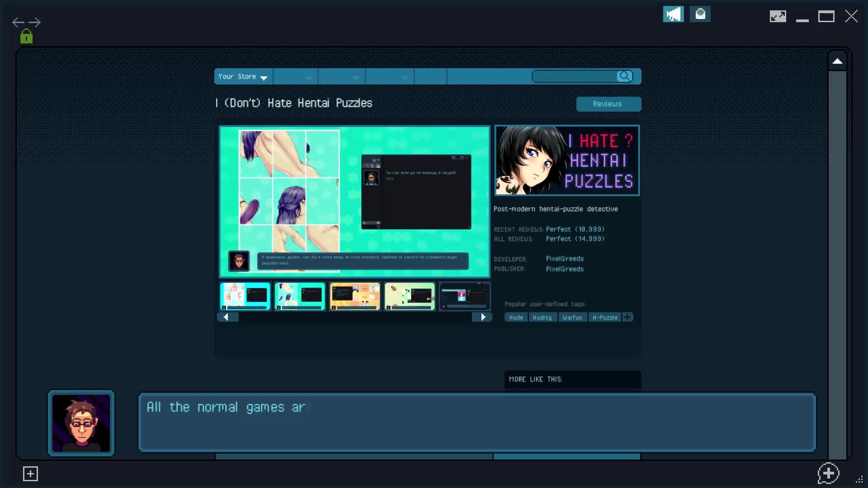This screenshot has height=488, width=868.
Task: Open the Reviews button
Action: click(608, 104)
